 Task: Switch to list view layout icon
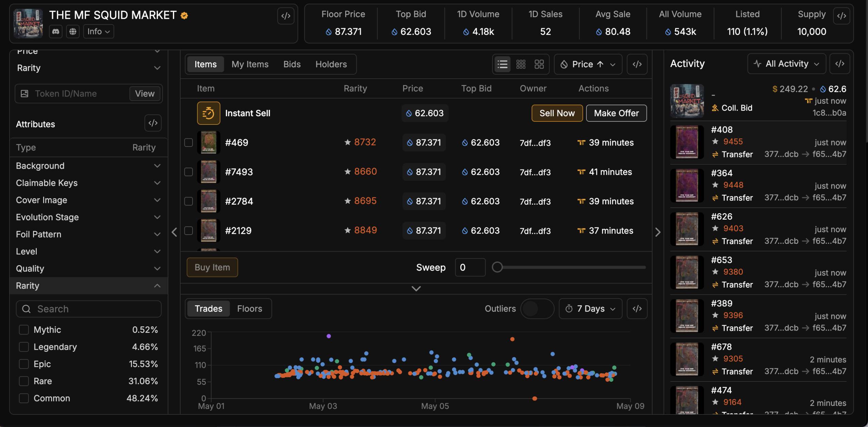click(502, 64)
